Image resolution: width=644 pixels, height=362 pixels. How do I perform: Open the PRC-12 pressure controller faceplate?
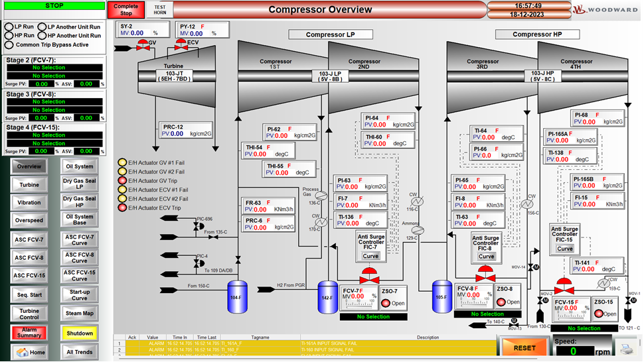point(187,130)
